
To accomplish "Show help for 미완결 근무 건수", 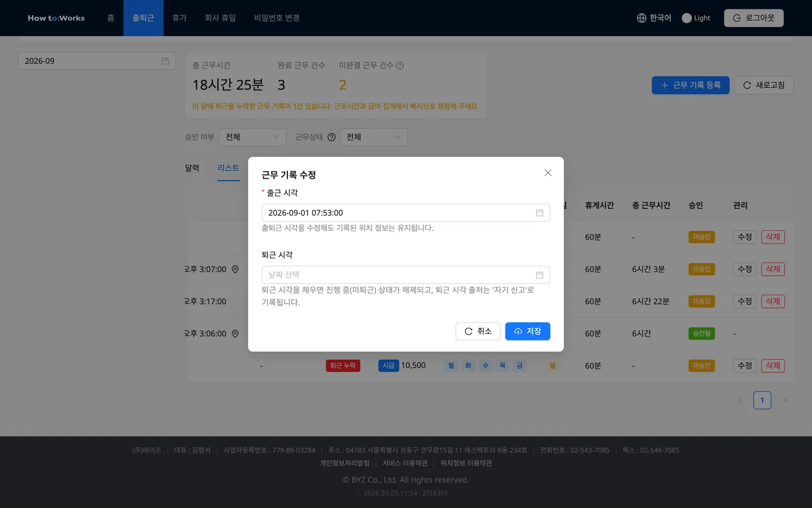I will [x=400, y=66].
